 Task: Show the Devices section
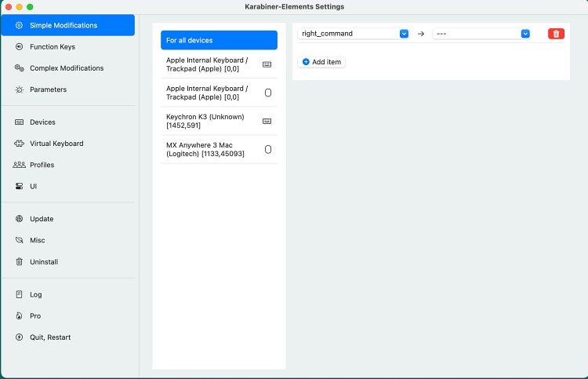point(68,122)
